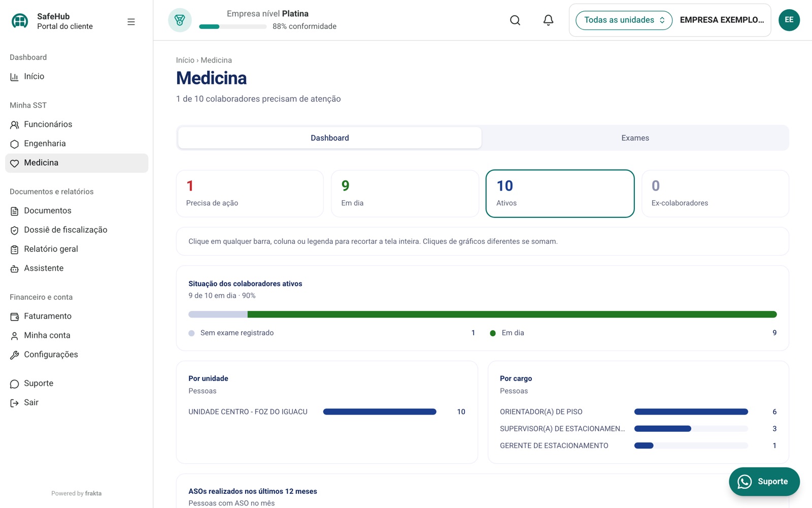Click Início breadcrumb link
This screenshot has width=812, height=508.
pos(185,60)
